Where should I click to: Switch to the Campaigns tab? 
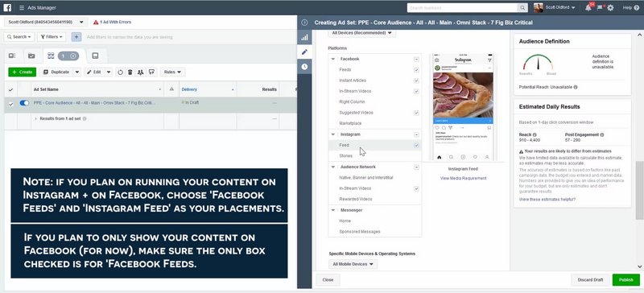pos(31,56)
